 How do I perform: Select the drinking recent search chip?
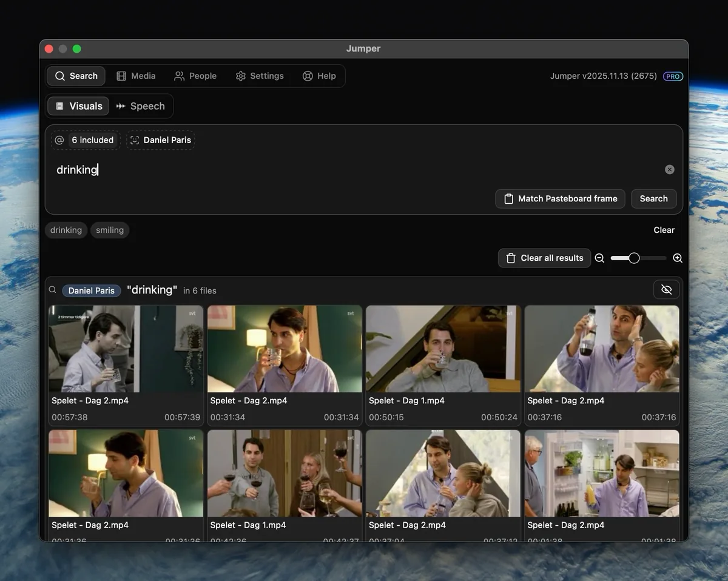(66, 230)
